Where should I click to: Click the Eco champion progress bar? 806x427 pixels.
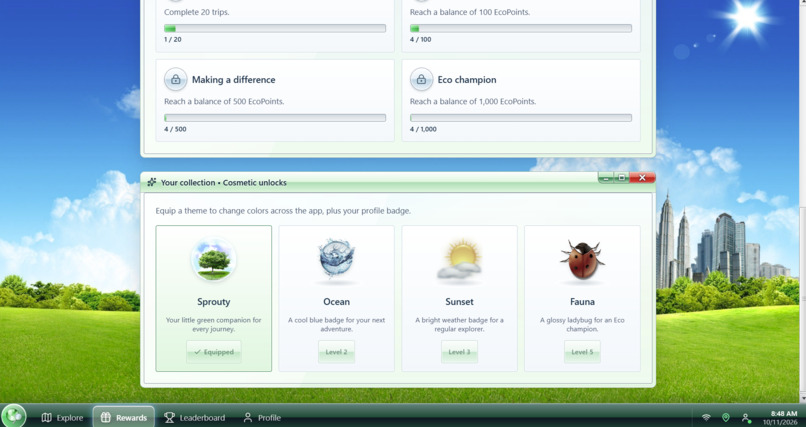[x=521, y=118]
